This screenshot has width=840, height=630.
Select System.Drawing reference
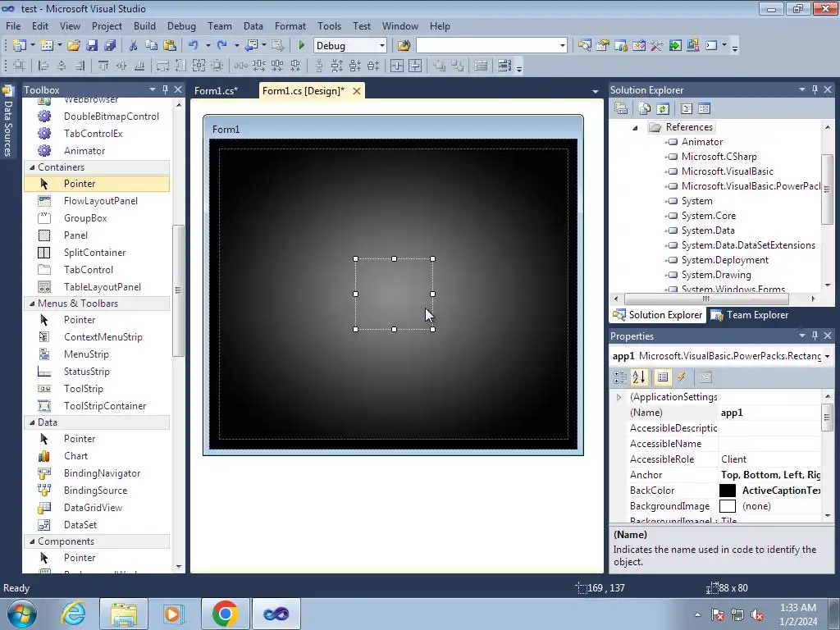pyautogui.click(x=715, y=275)
